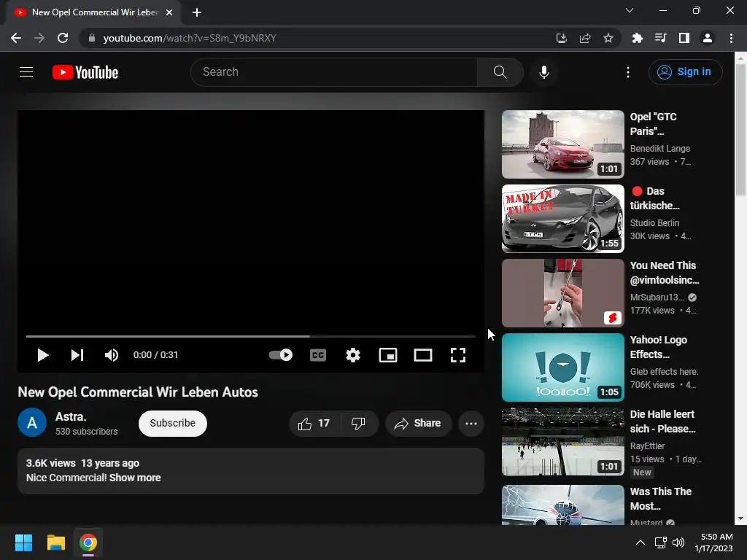Open YouTube settings three-dot menu
This screenshot has width=747, height=560.
[628, 72]
